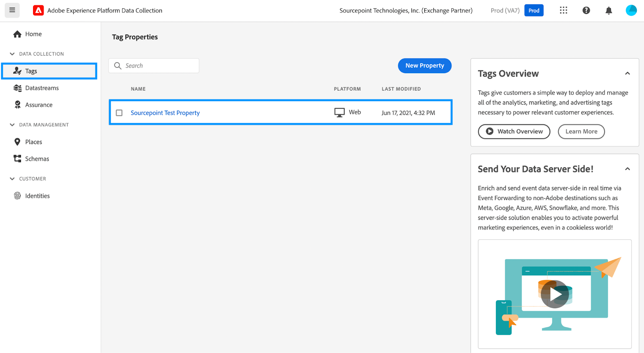Open the user profile avatar
644x353 pixels.
631,10
